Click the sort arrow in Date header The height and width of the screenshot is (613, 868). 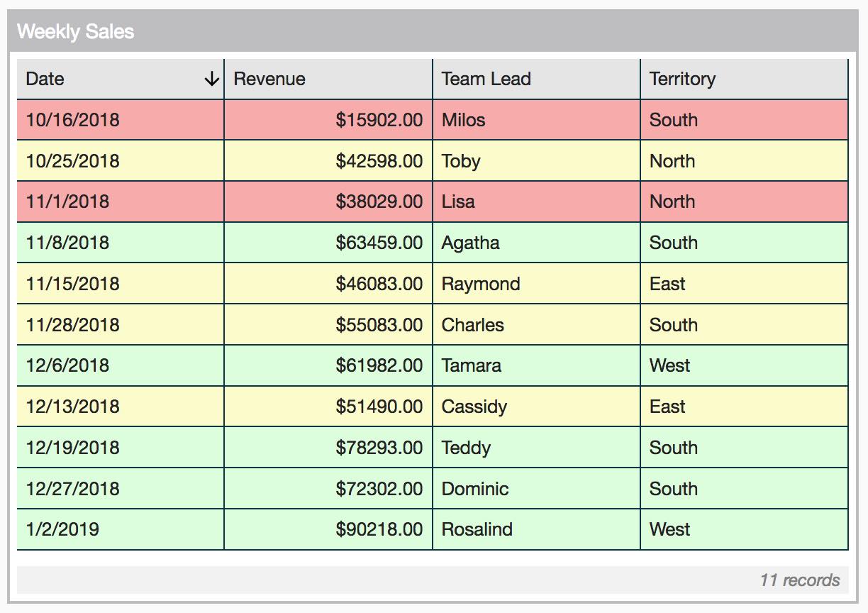tap(211, 79)
